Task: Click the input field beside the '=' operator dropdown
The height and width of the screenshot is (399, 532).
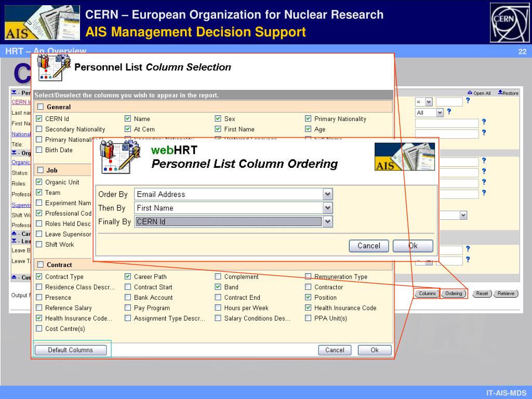Action: click(x=449, y=102)
